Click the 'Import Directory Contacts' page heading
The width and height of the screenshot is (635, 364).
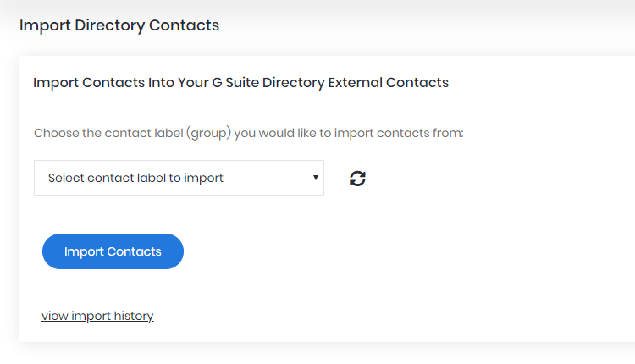(119, 25)
